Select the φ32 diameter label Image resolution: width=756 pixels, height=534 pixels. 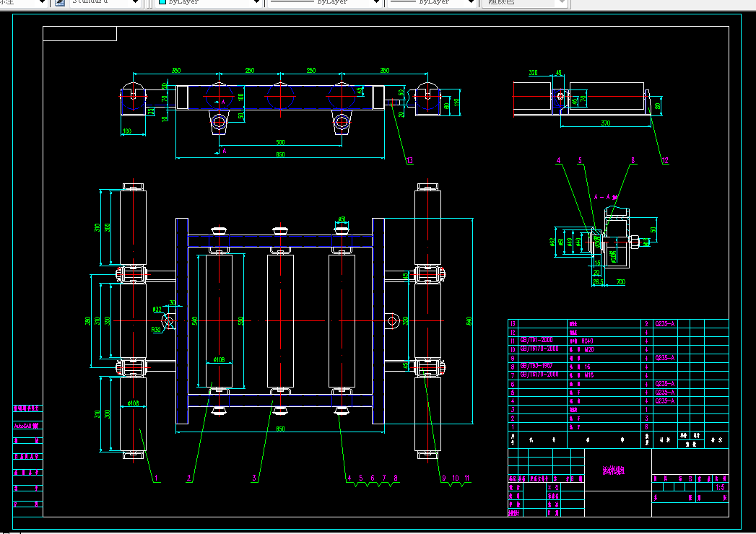coord(157,310)
